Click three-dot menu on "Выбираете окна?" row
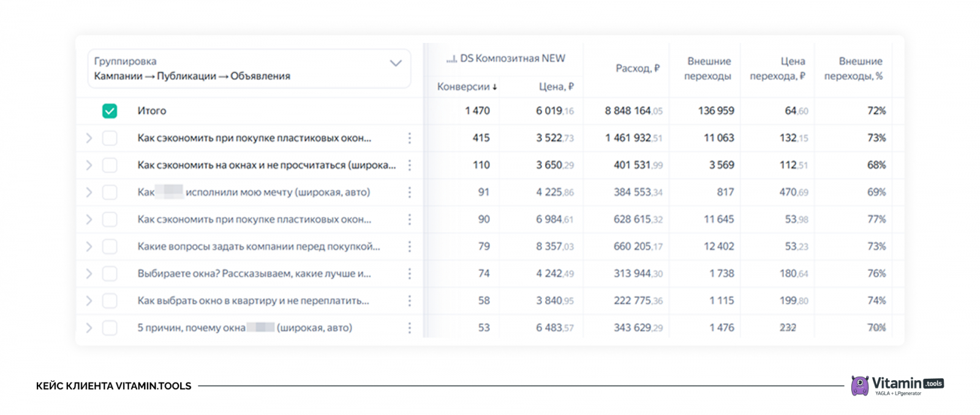980x415 pixels. [409, 273]
